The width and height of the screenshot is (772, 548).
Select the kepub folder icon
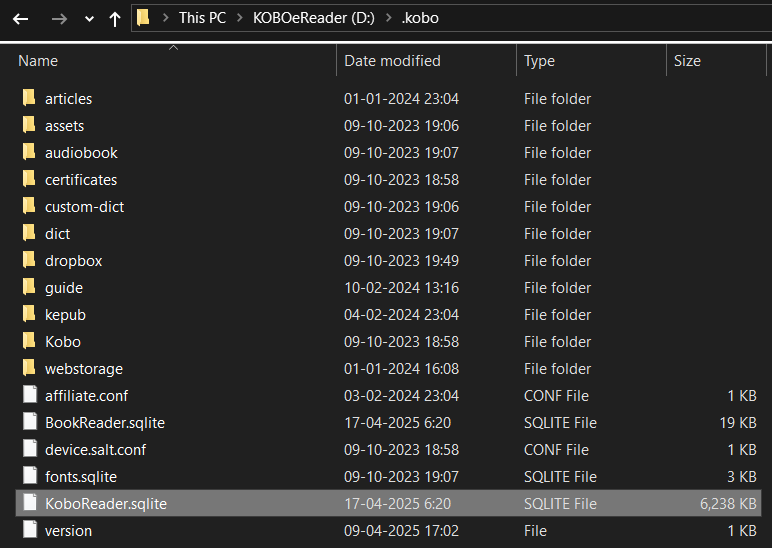(x=29, y=314)
